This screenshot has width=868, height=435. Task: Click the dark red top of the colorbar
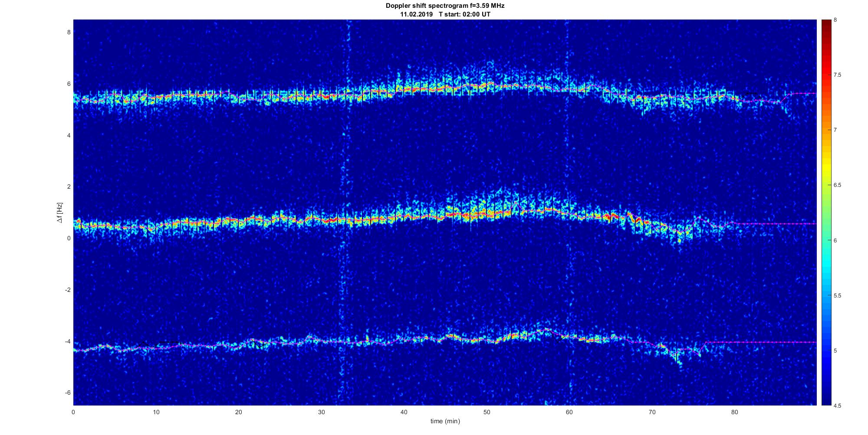click(826, 24)
